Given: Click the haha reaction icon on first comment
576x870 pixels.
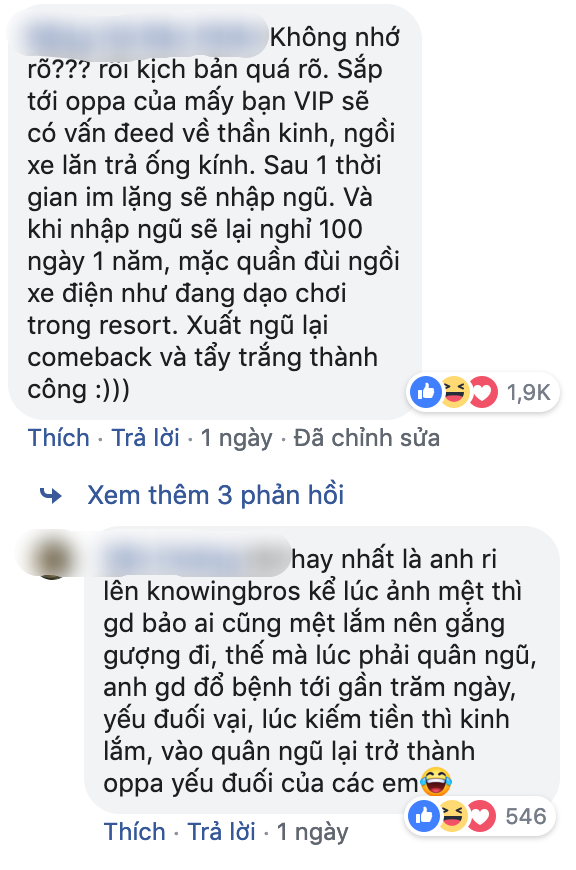Looking at the screenshot, I should click(454, 392).
